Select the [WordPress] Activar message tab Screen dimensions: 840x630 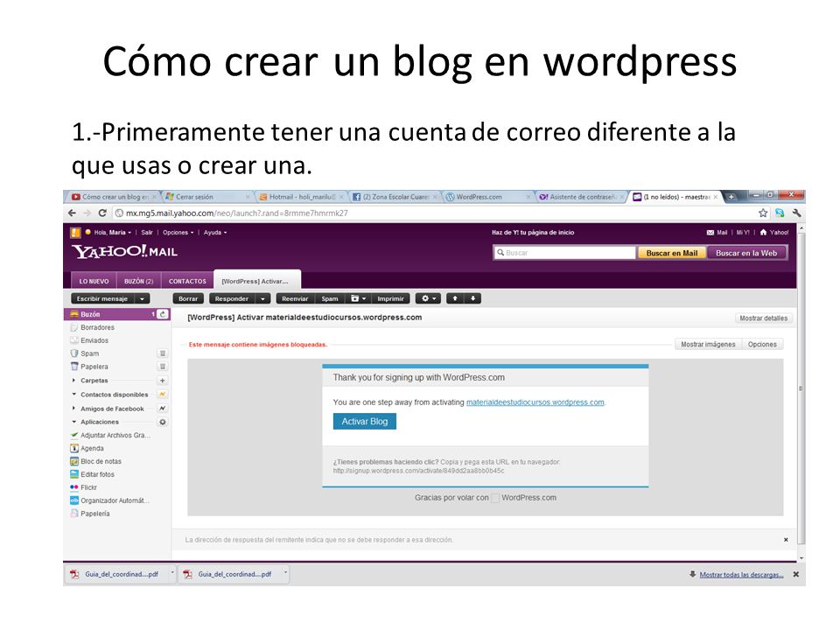(x=256, y=281)
